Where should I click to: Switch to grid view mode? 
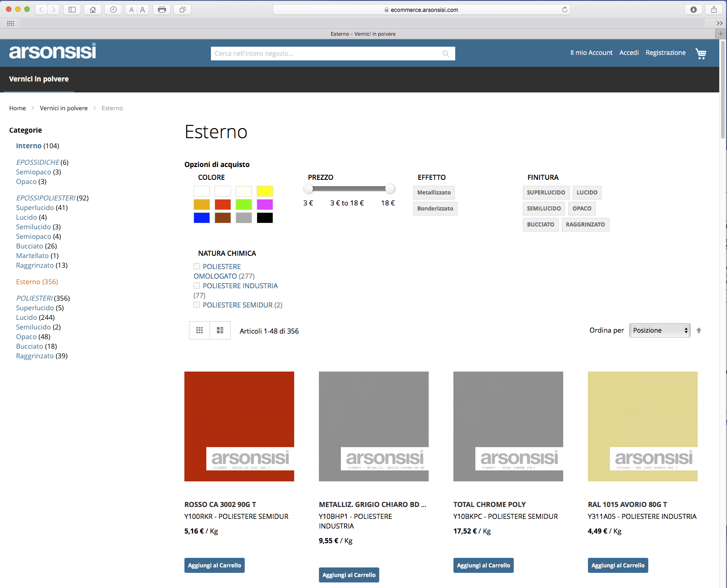[199, 330]
